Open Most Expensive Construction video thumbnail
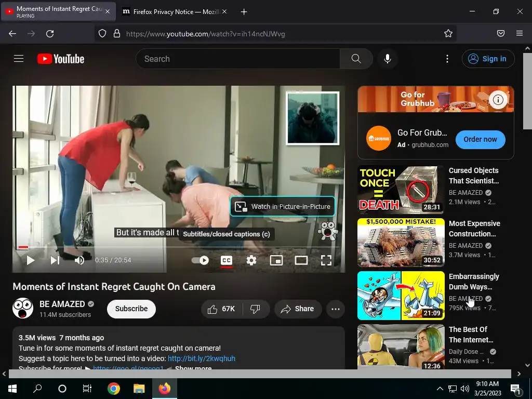The image size is (532, 399). (401, 242)
